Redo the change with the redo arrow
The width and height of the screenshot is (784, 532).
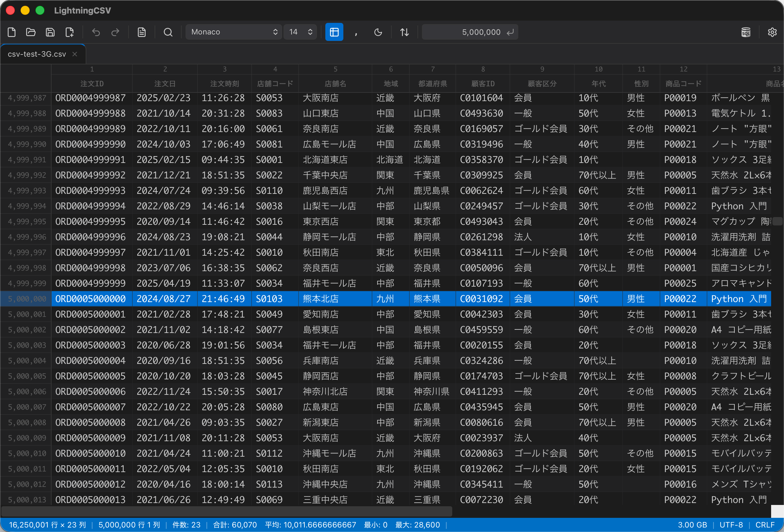pos(115,32)
